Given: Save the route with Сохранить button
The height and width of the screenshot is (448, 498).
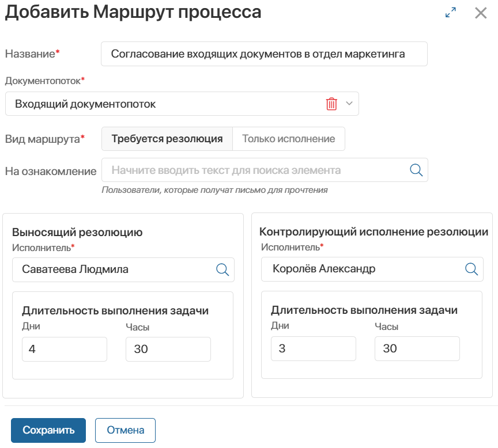Looking at the screenshot, I should coord(48,430).
